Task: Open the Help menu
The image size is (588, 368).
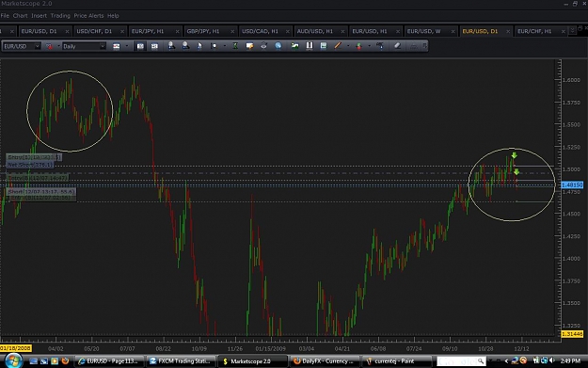Action: pyautogui.click(x=113, y=16)
